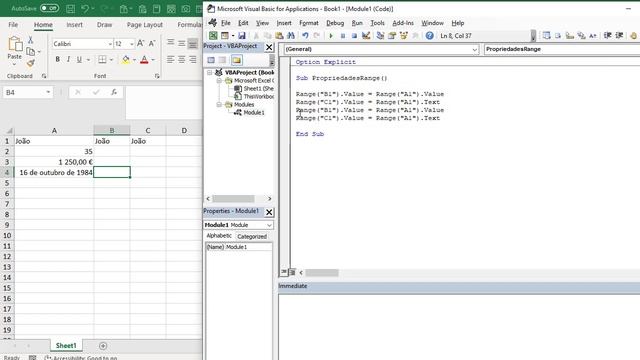Click View Object icon in Project pane
Viewport: 640px width, 360px height.
tap(222, 60)
